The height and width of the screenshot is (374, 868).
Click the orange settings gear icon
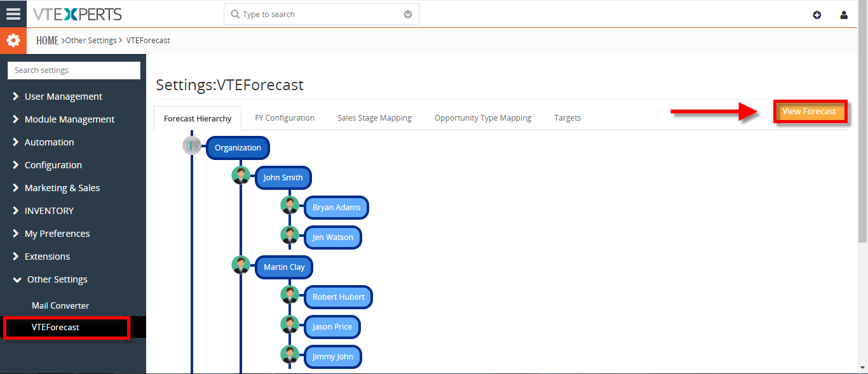coord(13,41)
